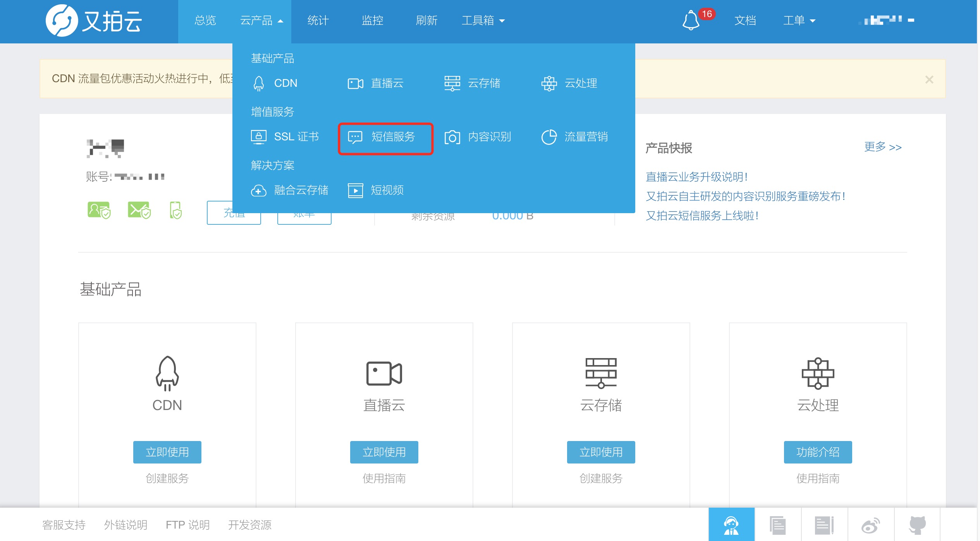Click the green identity verification badge icon
This screenshot has height=541, width=980.
coord(99,210)
